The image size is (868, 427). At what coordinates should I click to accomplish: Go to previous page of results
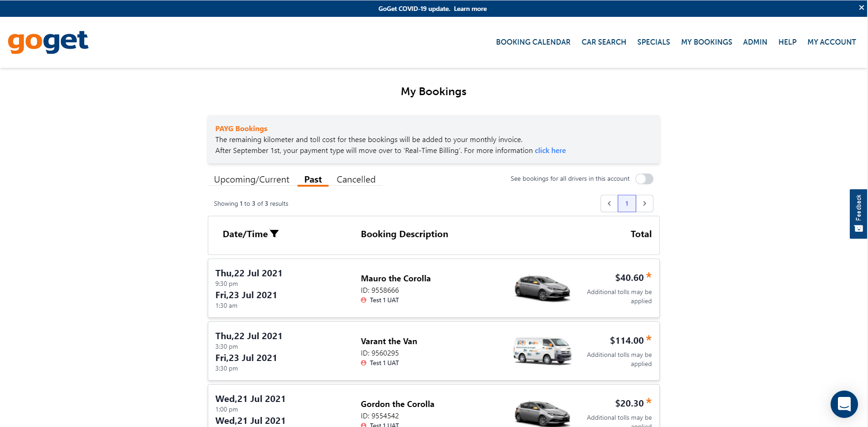[609, 203]
